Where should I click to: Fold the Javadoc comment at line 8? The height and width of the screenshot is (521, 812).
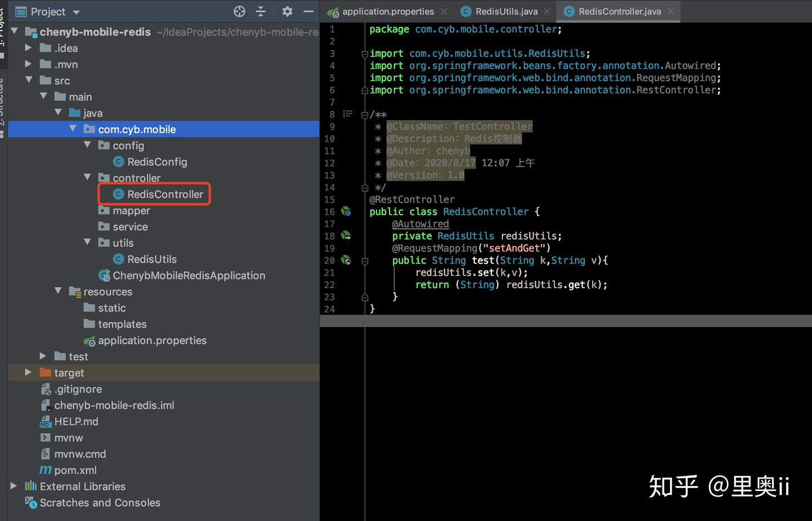(365, 114)
